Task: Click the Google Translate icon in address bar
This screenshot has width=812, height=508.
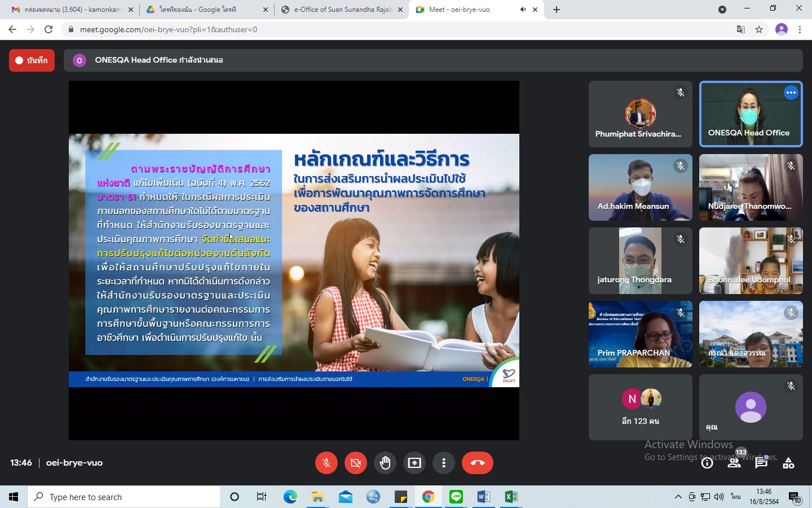Action: [x=741, y=29]
